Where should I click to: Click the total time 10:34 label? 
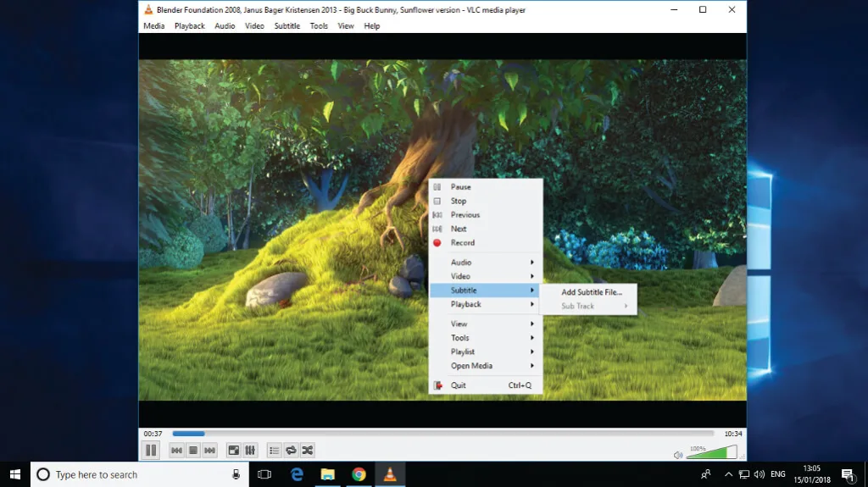click(x=733, y=434)
